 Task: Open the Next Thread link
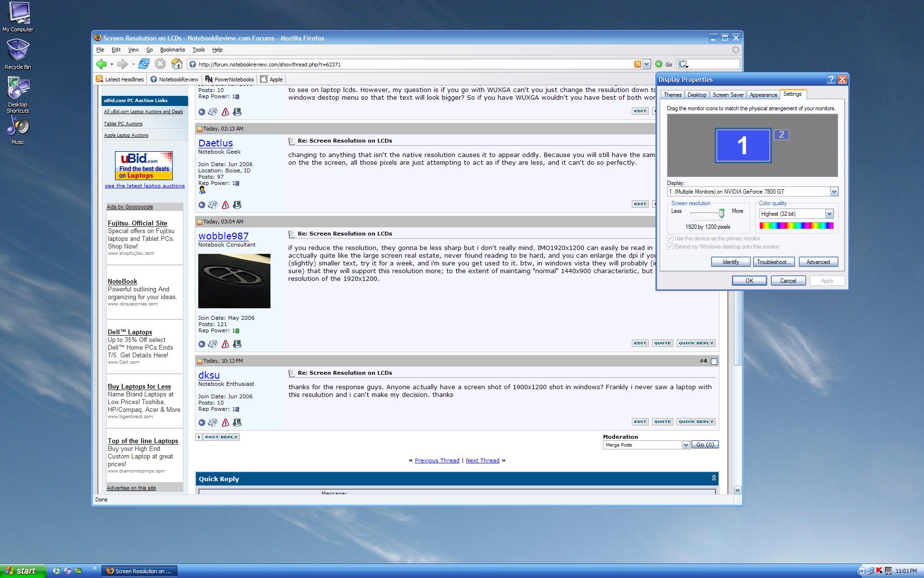[482, 460]
